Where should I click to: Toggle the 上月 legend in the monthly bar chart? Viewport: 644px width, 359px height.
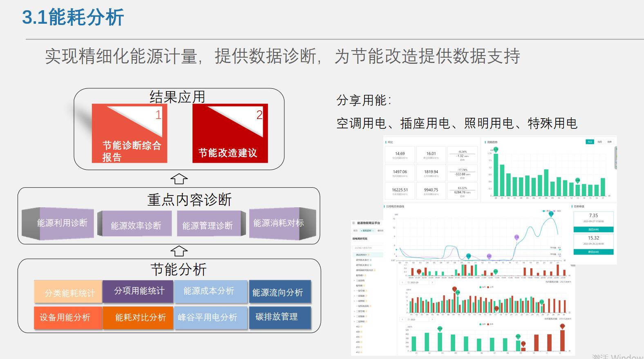point(491,287)
